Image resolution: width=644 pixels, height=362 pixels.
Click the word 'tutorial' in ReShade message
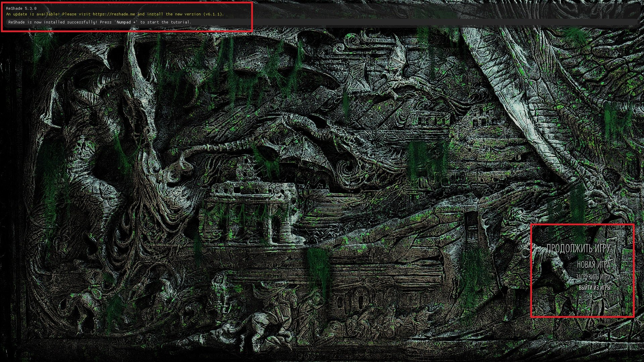180,22
